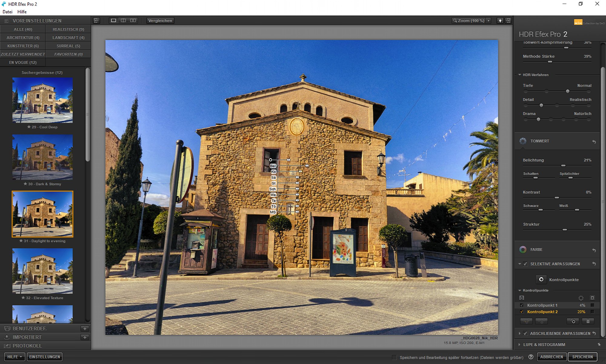Open the Hilfe menu in menu bar

(22, 12)
